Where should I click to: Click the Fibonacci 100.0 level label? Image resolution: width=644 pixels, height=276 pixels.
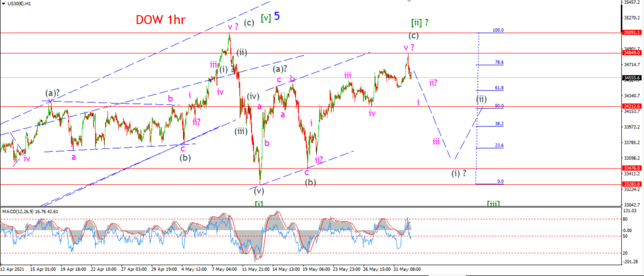(x=499, y=30)
